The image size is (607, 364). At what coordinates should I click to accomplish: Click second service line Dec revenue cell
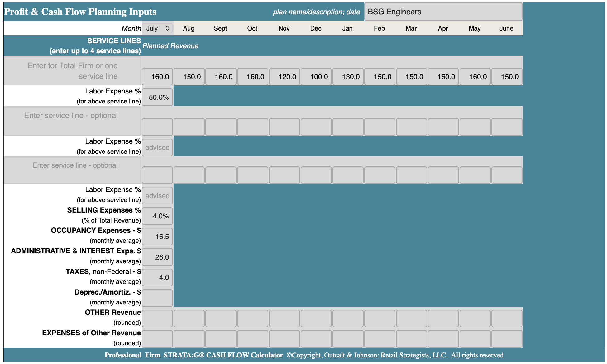click(316, 127)
